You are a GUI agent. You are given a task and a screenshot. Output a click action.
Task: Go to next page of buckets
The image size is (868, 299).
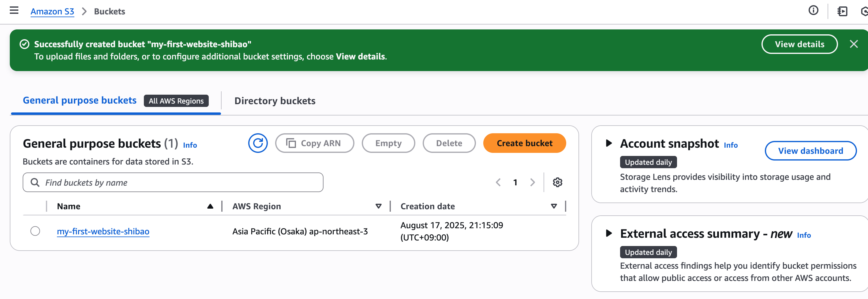532,182
